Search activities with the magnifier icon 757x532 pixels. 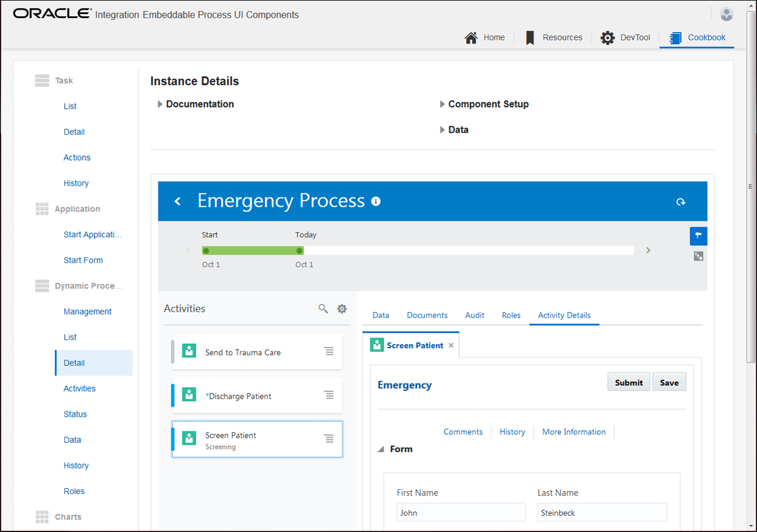323,308
